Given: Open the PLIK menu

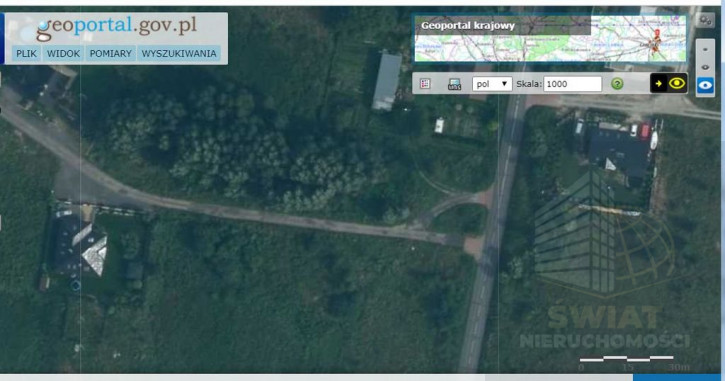Looking at the screenshot, I should click(26, 54).
